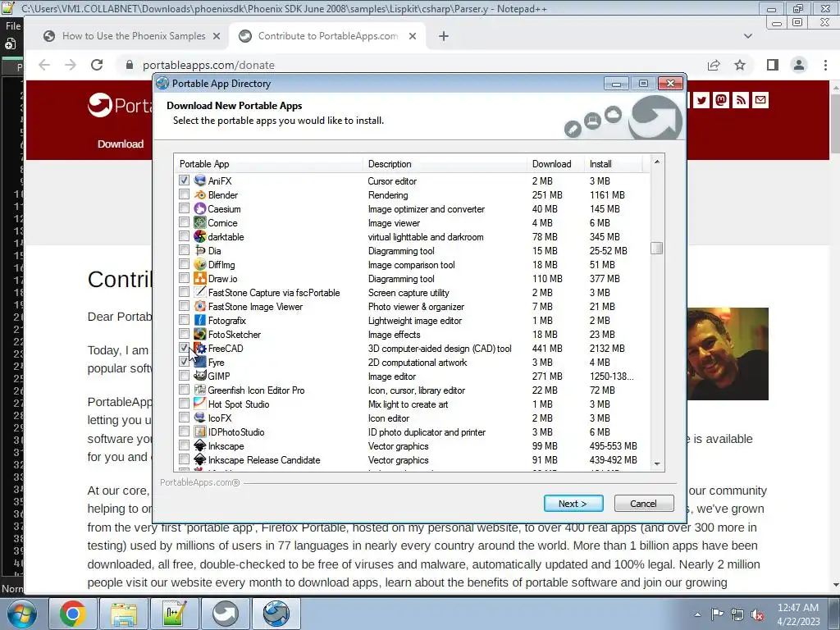Screen dimensions: 840x630
Task: Check the Blender checkbox
Action: click(185, 194)
